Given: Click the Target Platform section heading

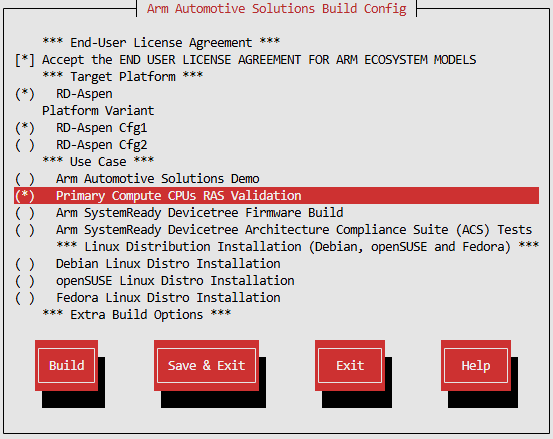Looking at the screenshot, I should click(123, 76).
